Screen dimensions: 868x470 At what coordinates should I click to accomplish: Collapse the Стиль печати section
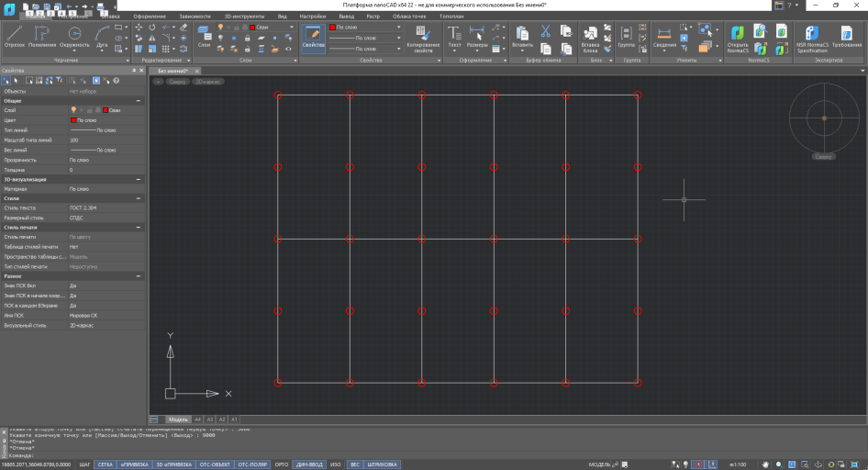point(139,227)
